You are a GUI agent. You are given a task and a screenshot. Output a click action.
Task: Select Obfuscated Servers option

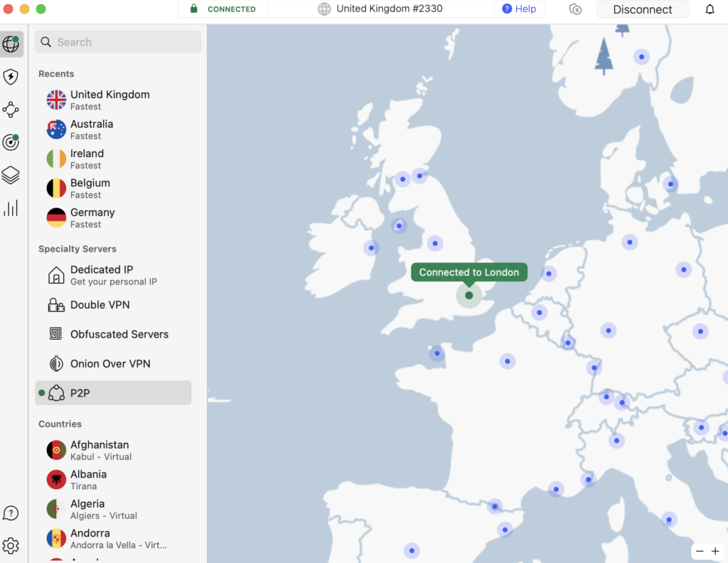coord(113,334)
